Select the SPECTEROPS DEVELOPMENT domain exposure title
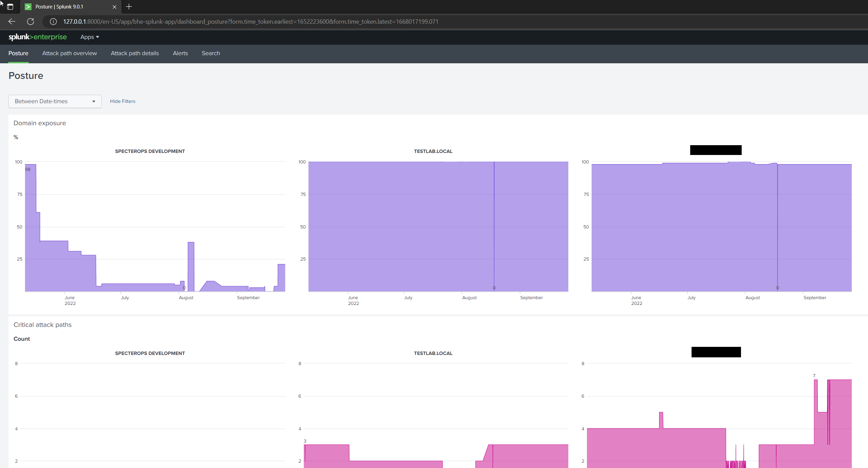 click(x=150, y=151)
